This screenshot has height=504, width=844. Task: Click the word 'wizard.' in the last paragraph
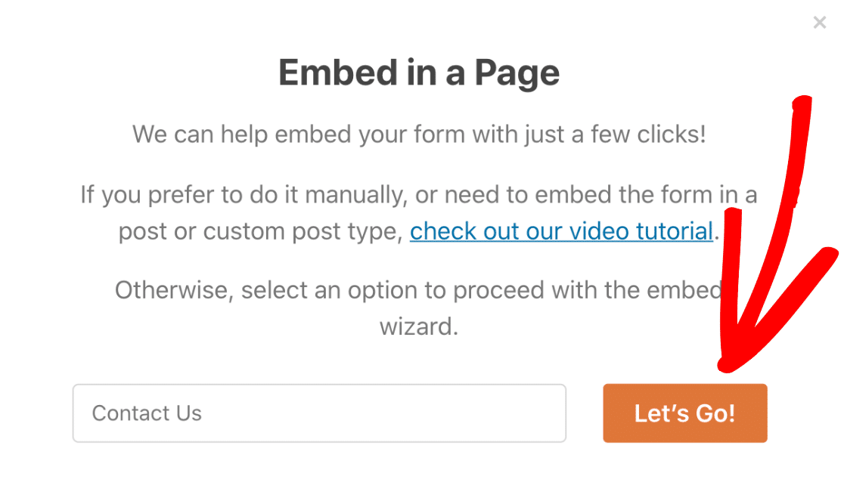(419, 326)
